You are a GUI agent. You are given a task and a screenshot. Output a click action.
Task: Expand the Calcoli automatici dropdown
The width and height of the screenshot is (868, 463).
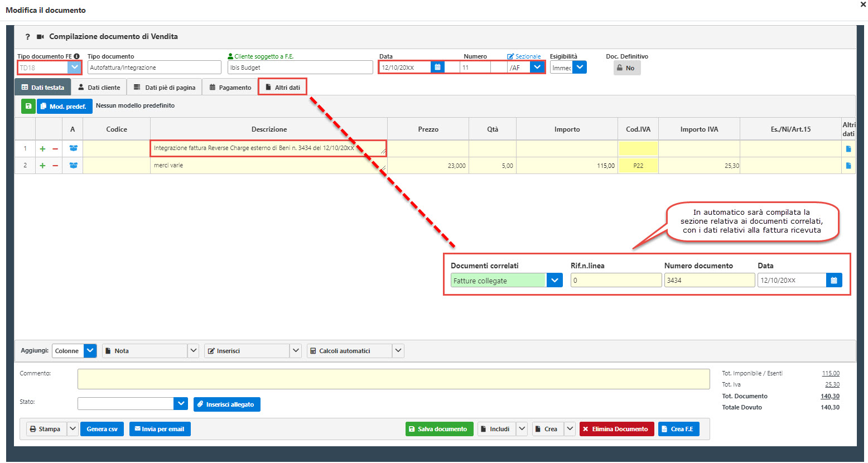tap(398, 351)
